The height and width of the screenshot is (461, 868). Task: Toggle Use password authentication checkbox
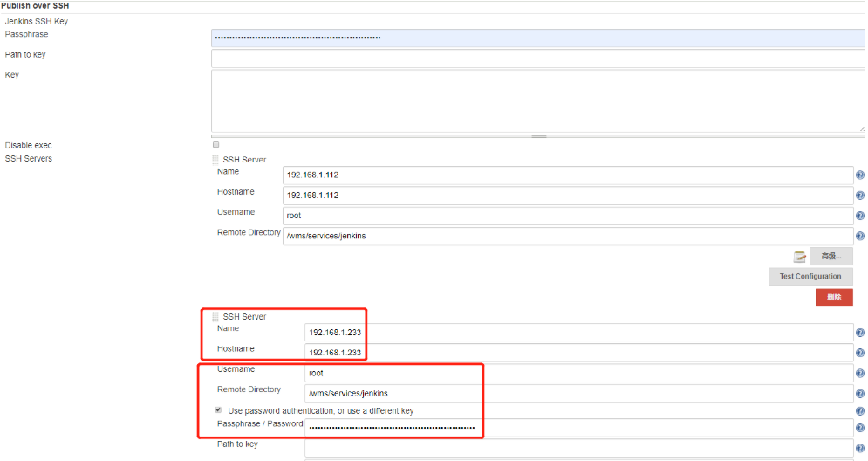tap(218, 410)
